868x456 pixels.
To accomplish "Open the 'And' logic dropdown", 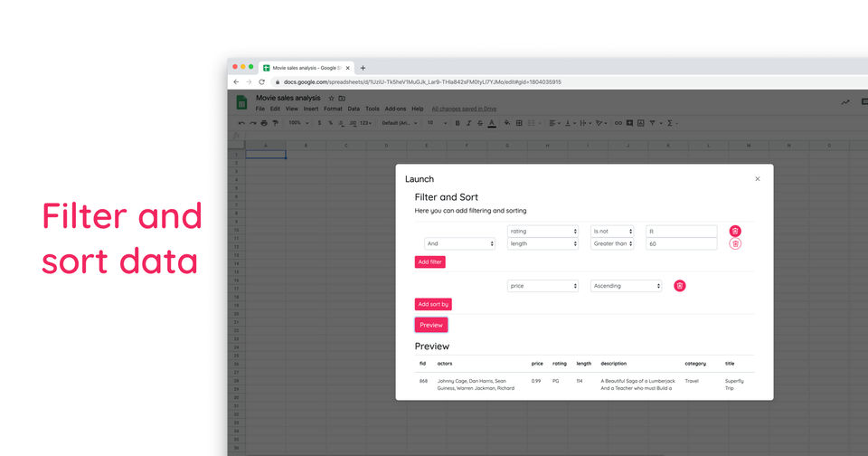I will 459,243.
